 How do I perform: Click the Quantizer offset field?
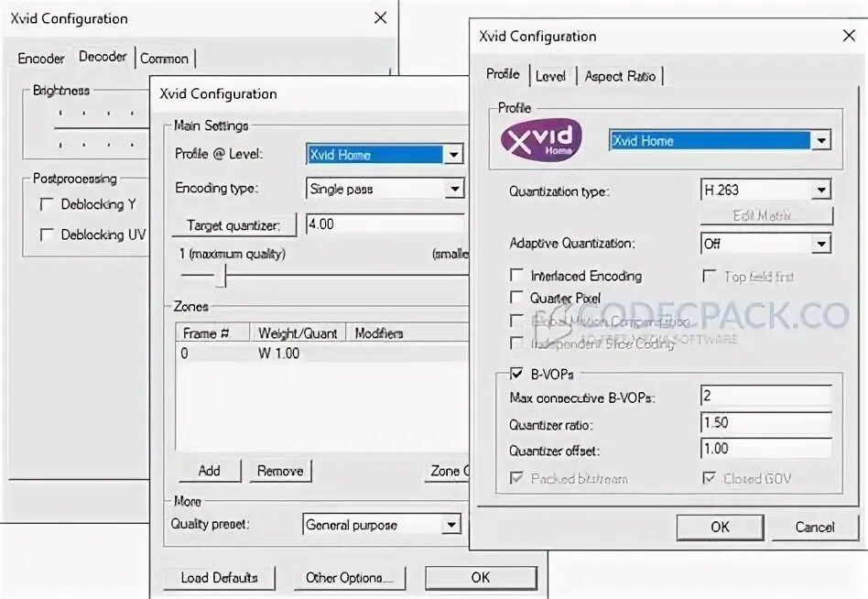pos(766,449)
